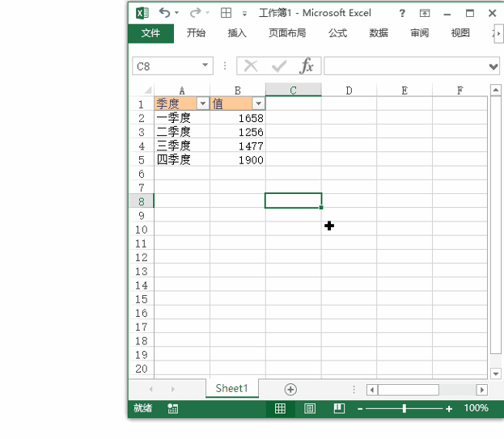504x439 pixels.
Task: Click the zoom in plus icon
Action: 449,409
